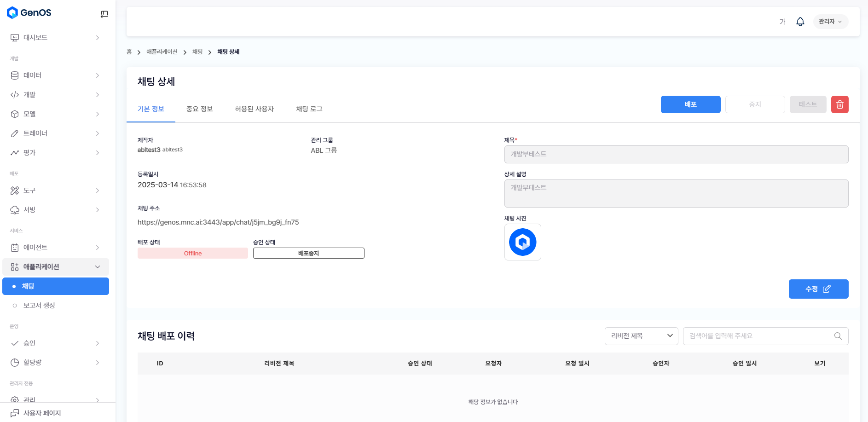Click the GenOS logo

29,13
